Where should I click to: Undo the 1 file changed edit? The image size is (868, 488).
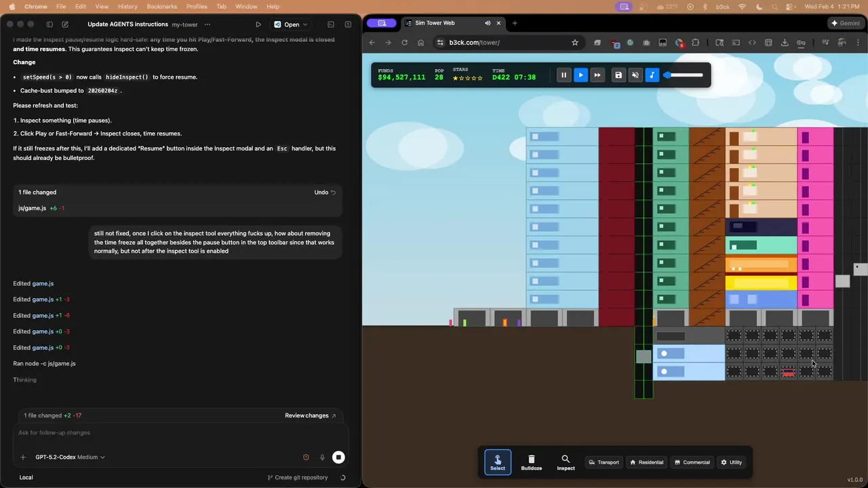tap(325, 192)
